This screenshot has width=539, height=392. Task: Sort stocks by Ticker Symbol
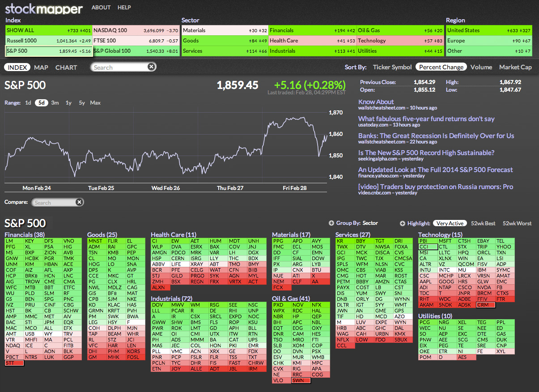[x=392, y=67]
